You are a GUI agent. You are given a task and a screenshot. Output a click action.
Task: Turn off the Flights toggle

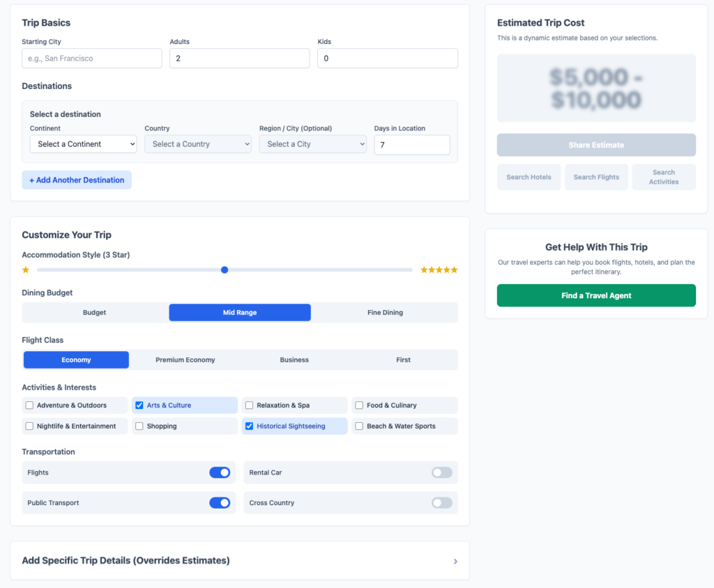tap(220, 472)
